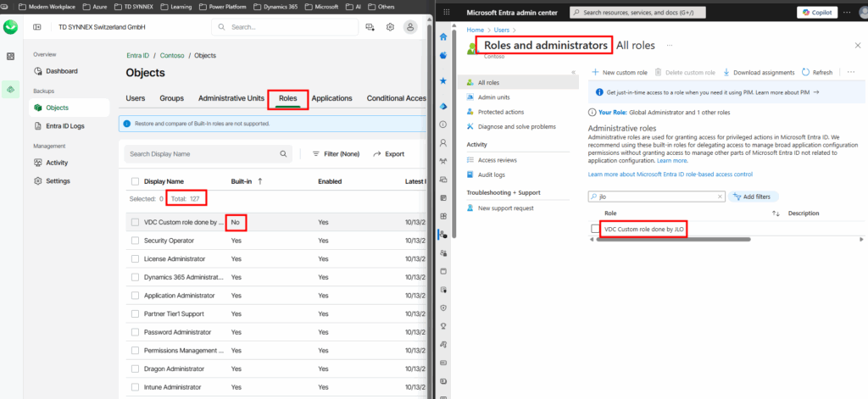Open Learn more about Entra role-based access link

point(670,175)
